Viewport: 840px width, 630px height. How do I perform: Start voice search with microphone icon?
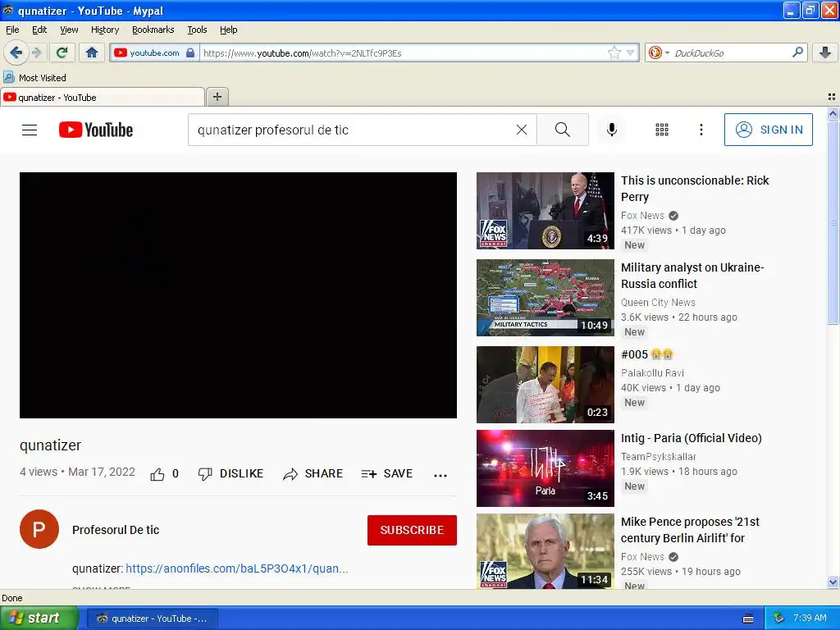611,130
